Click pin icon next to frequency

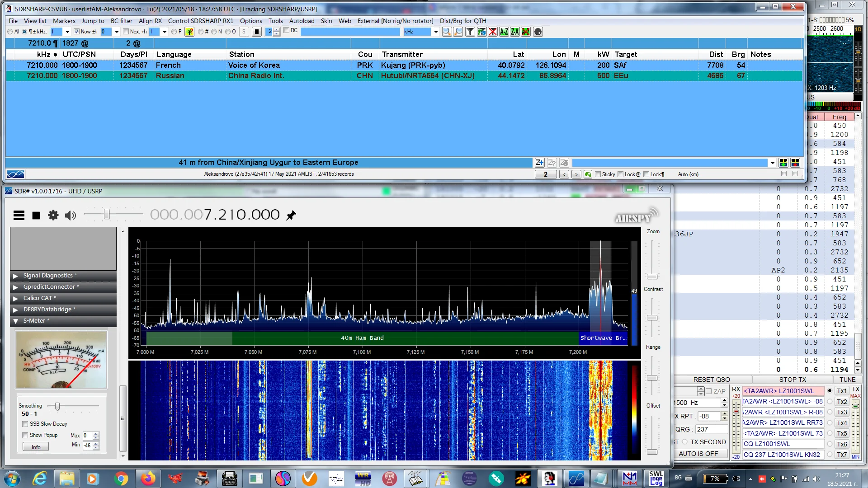click(x=291, y=216)
